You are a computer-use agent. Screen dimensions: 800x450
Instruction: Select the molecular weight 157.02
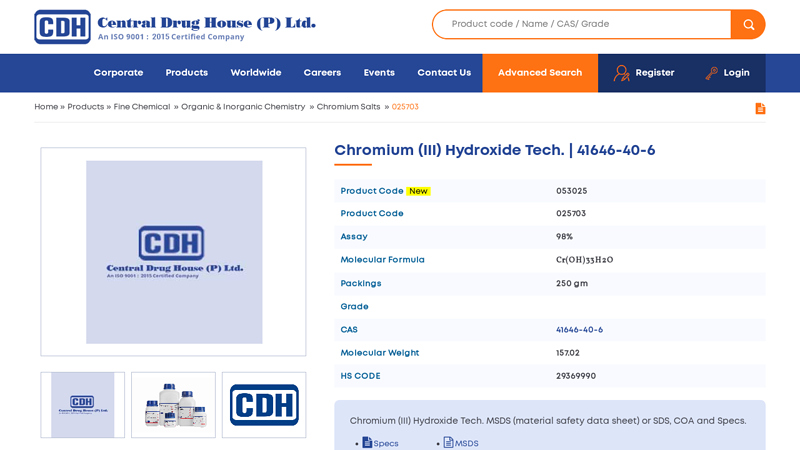(x=567, y=353)
